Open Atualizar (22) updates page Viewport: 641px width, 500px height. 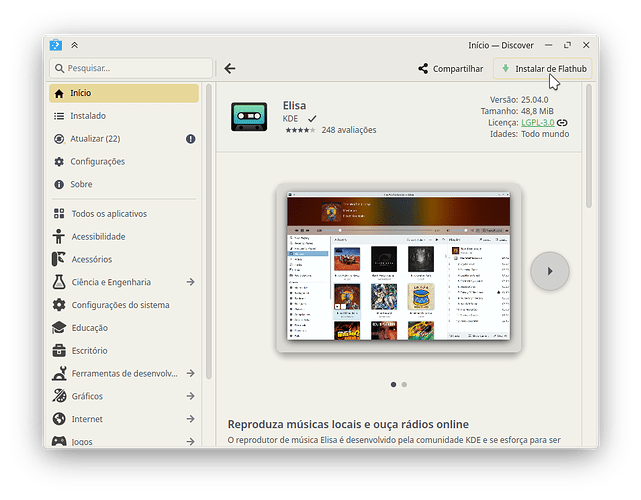click(124, 139)
